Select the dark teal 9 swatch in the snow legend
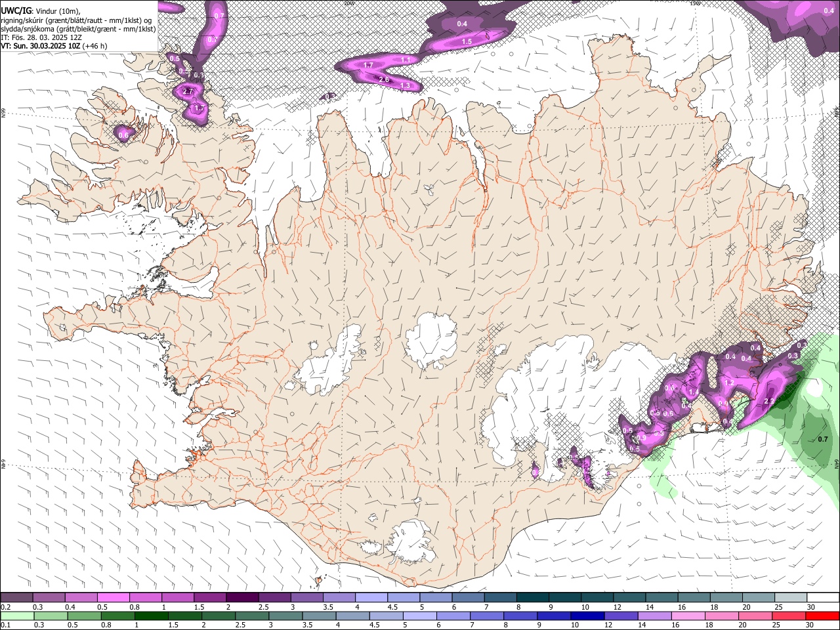The width and height of the screenshot is (840, 630). 564,598
